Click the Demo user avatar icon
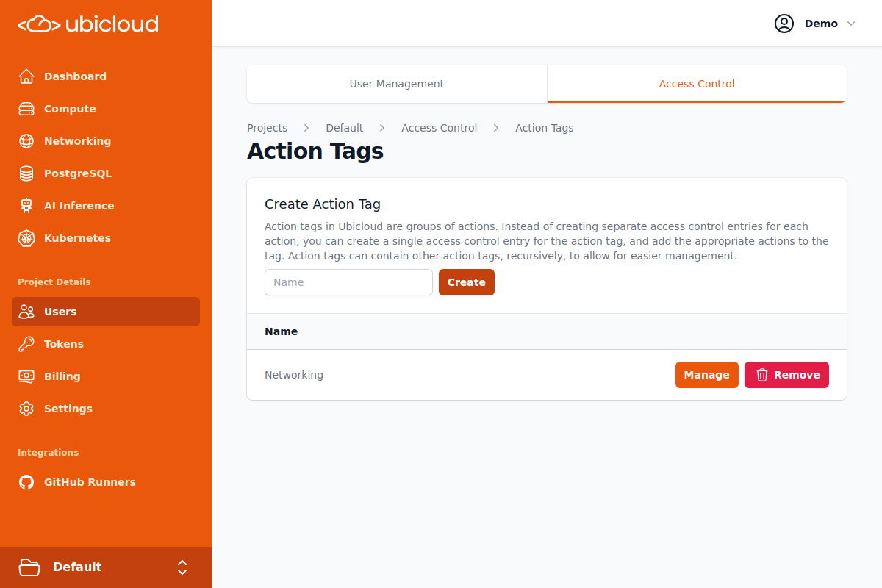 [784, 24]
